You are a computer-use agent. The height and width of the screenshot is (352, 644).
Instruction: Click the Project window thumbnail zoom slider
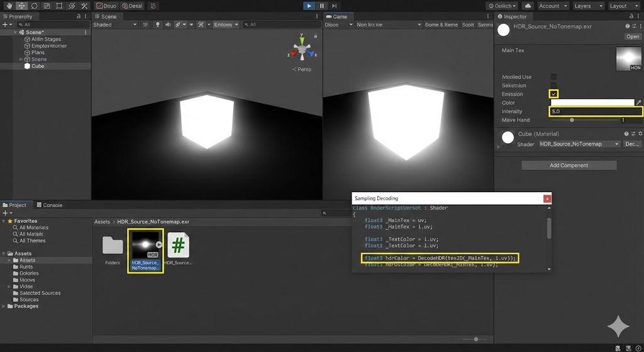[474, 339]
